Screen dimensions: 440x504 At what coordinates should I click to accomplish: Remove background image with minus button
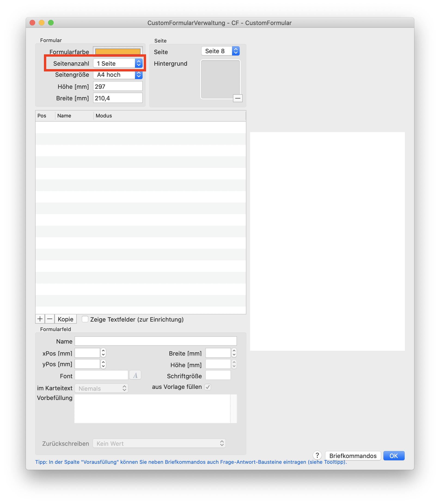pos(237,98)
